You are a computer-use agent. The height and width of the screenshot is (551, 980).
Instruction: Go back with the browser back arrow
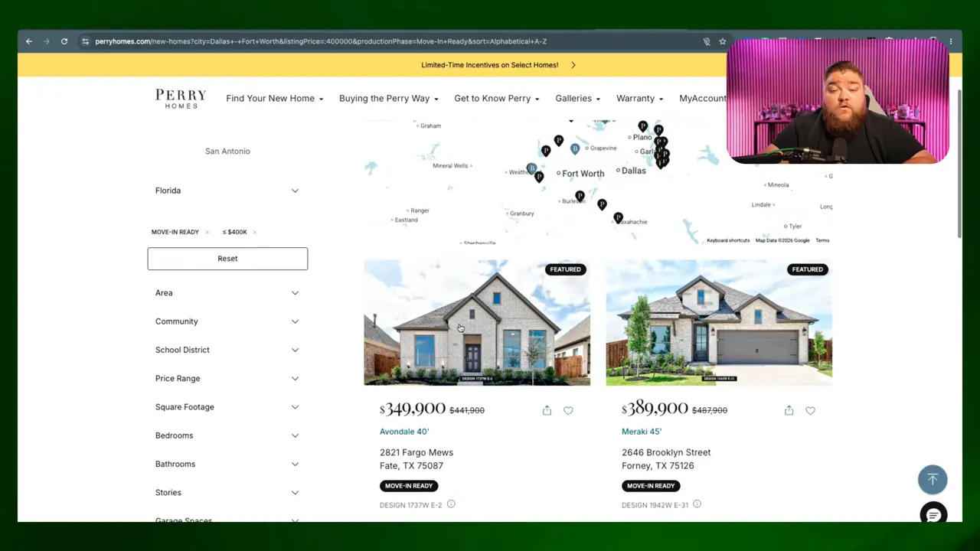29,41
